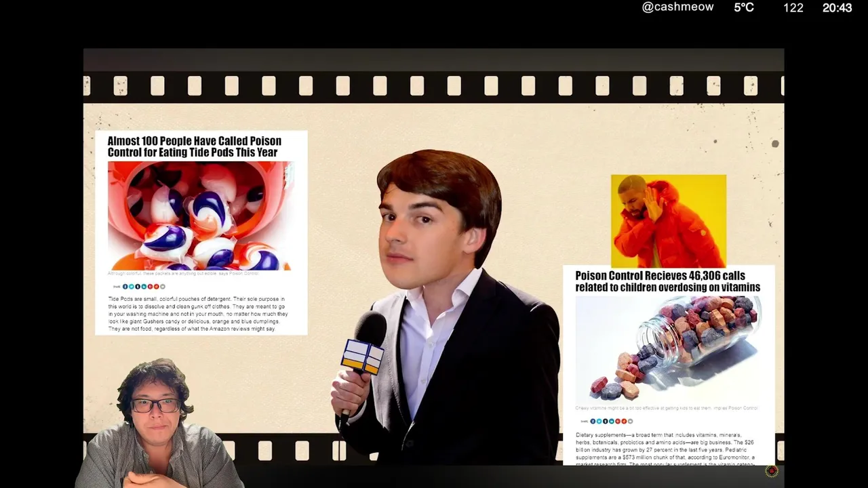Click the 5°C temperature readout

point(744,7)
